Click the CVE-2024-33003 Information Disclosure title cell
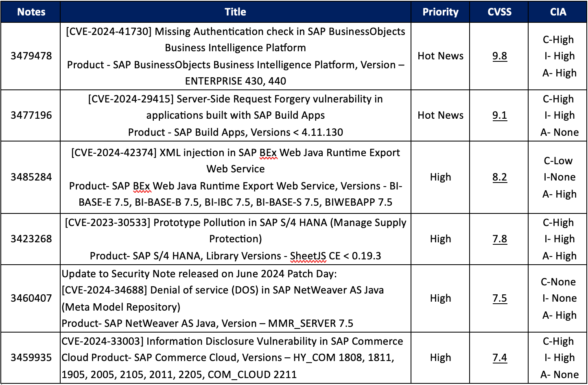 point(236,358)
